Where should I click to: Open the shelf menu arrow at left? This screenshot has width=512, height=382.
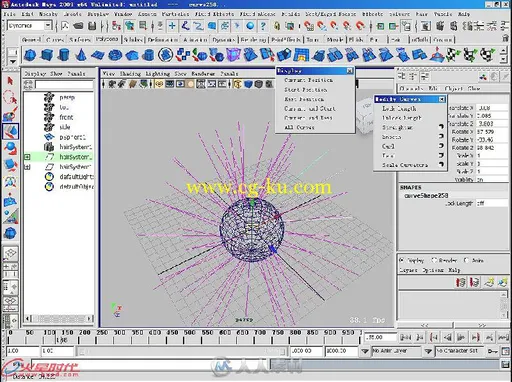pyautogui.click(x=12, y=62)
